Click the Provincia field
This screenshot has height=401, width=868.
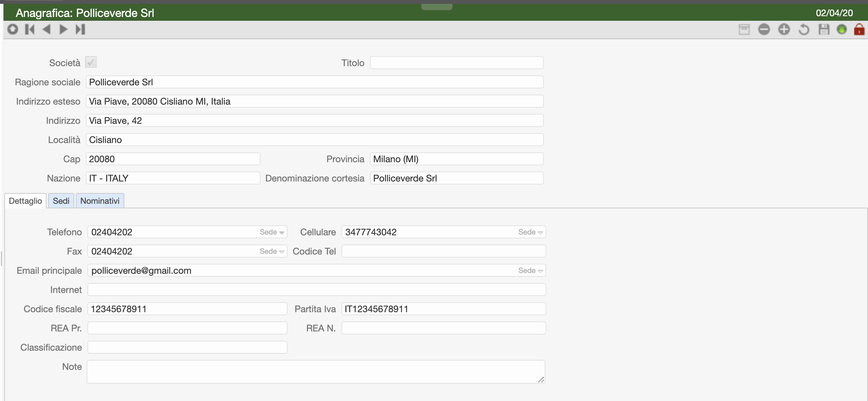457,159
